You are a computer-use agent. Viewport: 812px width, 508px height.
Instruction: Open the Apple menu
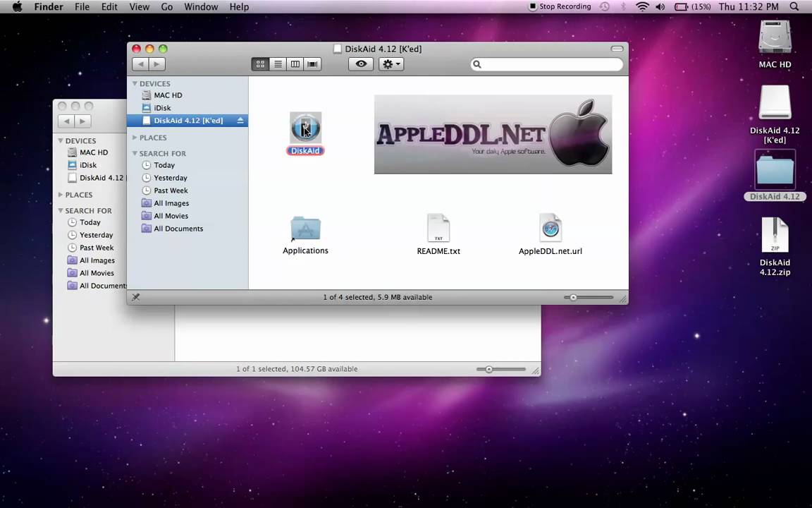[17, 7]
